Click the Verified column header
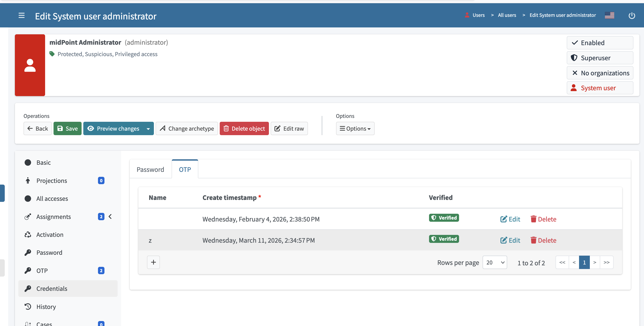Image resolution: width=644 pixels, height=326 pixels. [x=441, y=198]
